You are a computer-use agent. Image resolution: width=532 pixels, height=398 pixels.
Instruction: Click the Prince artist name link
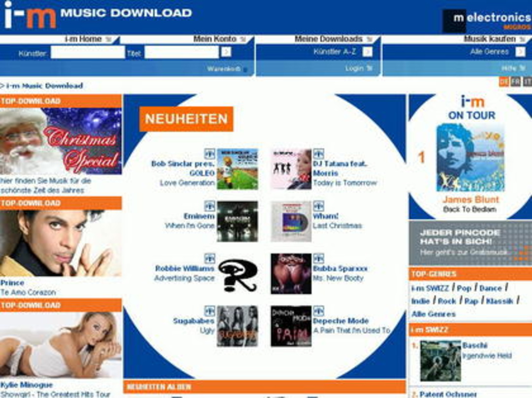pos(12,283)
